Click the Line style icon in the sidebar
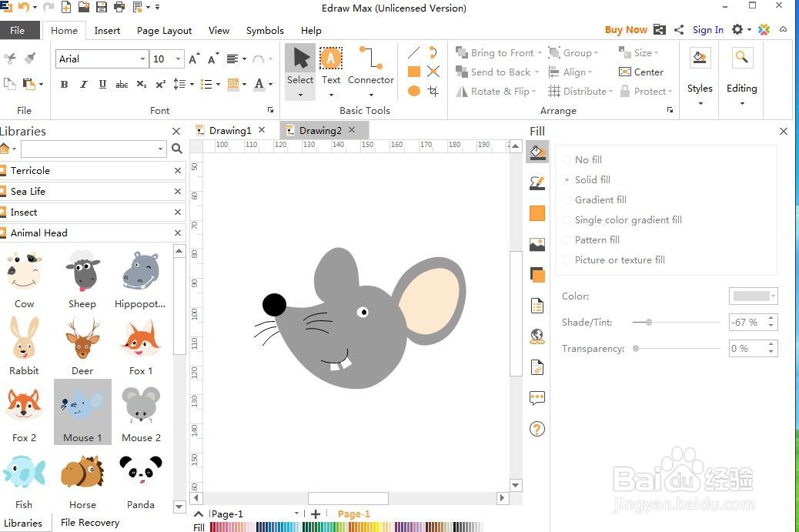 pyautogui.click(x=537, y=183)
